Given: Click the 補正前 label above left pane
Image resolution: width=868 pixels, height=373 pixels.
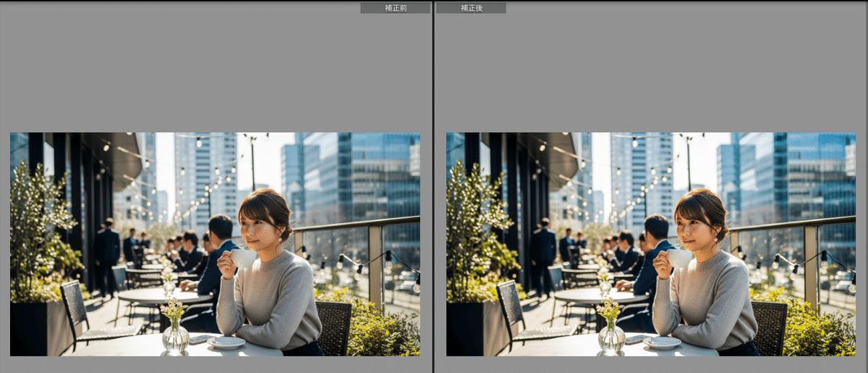Looking at the screenshot, I should click(x=395, y=8).
